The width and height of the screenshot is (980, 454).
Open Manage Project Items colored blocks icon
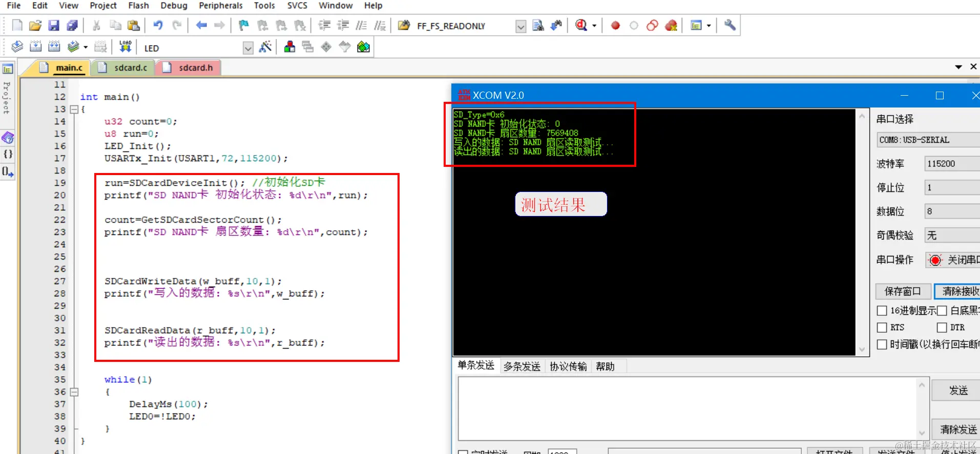[x=289, y=48]
